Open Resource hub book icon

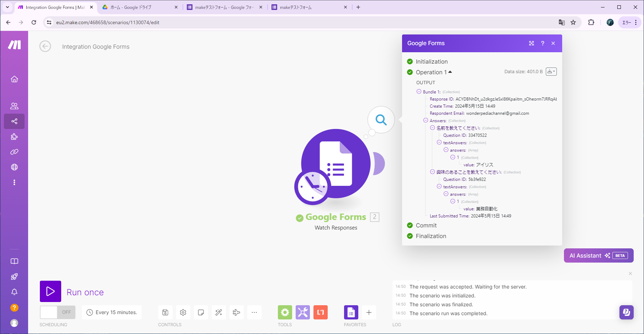tap(14, 261)
